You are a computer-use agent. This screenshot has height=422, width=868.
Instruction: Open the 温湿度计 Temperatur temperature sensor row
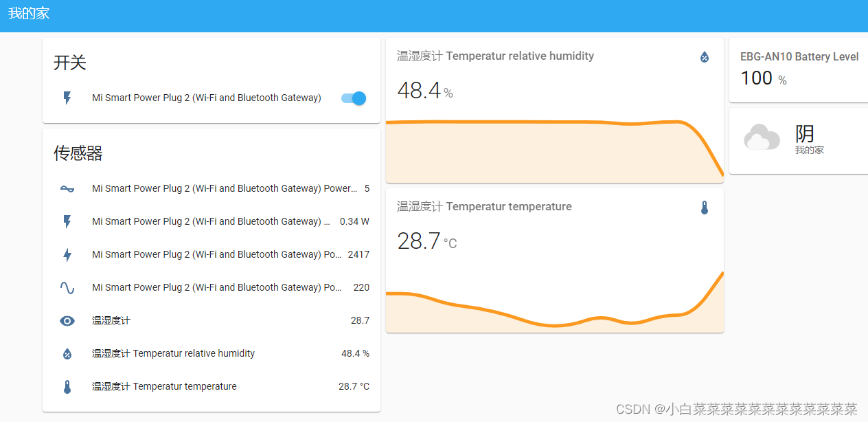click(x=164, y=386)
